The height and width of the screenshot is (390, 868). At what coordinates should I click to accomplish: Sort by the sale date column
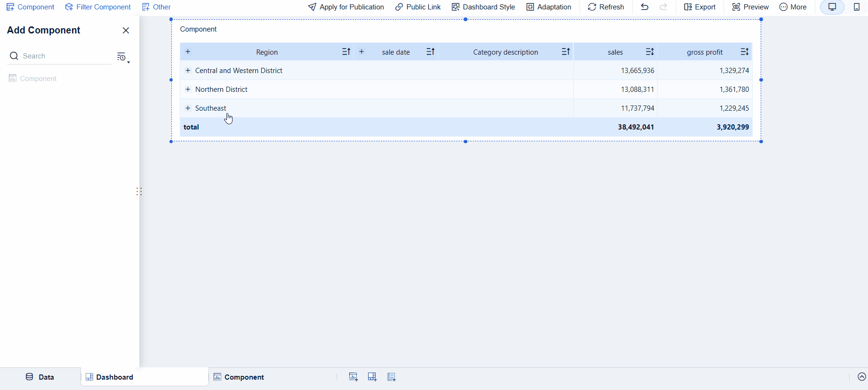tap(431, 52)
